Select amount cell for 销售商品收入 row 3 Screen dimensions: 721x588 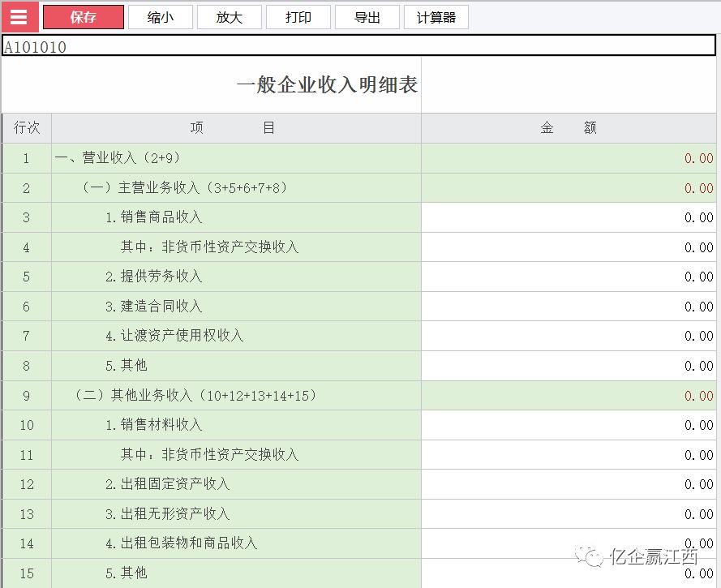[x=569, y=217]
